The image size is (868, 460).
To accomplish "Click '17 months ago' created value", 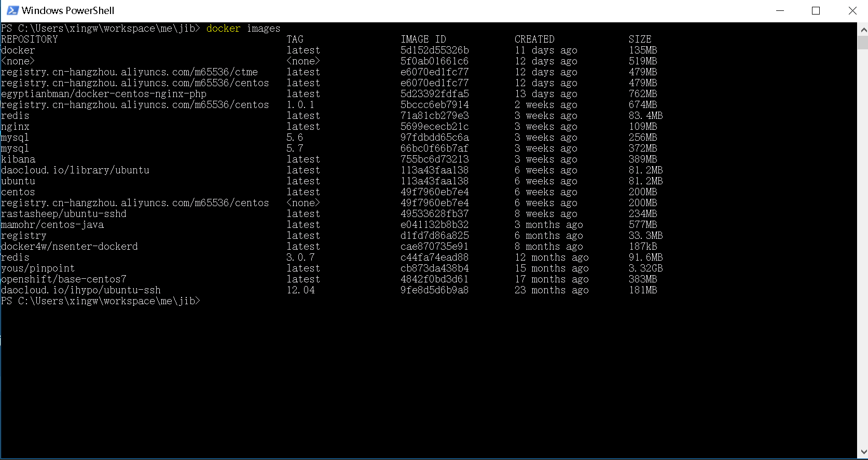I will tap(552, 279).
